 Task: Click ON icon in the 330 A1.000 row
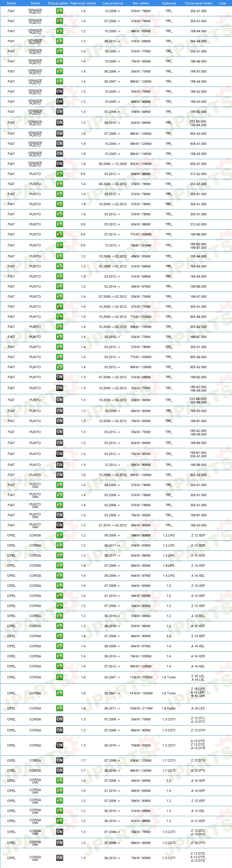pyautogui.click(x=59, y=454)
